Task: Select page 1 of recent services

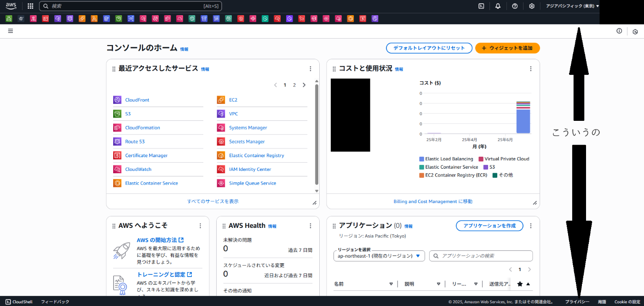Action: pos(285,85)
